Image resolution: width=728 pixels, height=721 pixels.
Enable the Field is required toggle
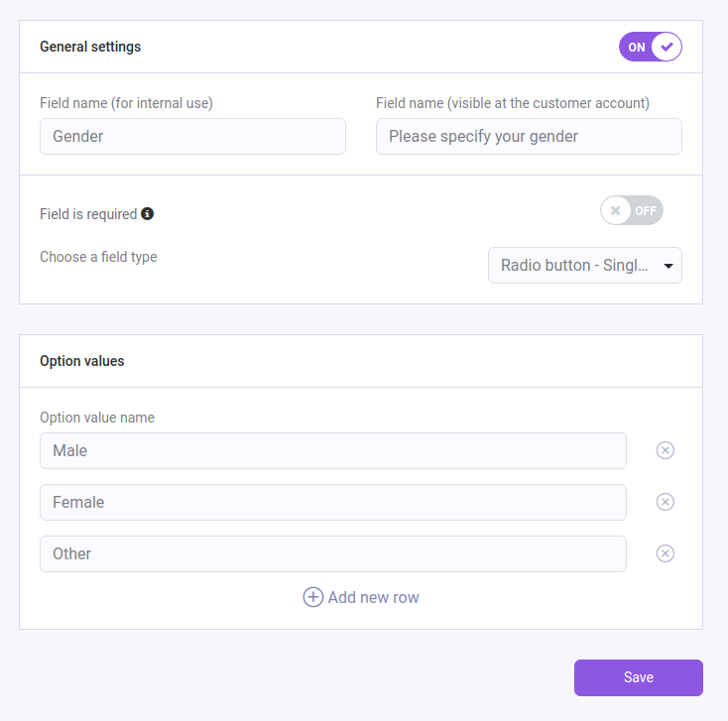[632, 210]
